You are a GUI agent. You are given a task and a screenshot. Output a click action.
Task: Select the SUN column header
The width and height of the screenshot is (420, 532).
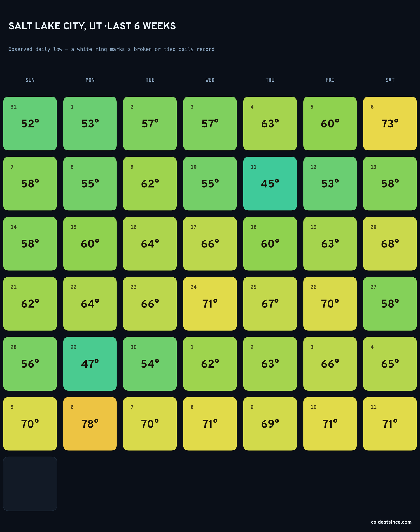coord(30,80)
